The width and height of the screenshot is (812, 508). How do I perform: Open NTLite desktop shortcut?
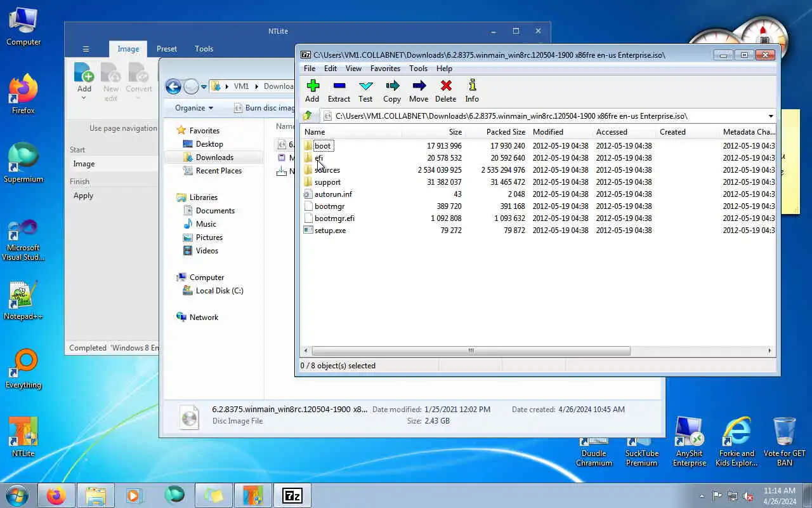click(x=23, y=437)
